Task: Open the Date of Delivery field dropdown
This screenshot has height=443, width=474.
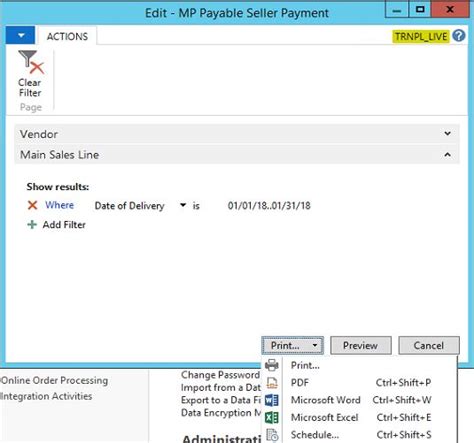Action: (x=183, y=205)
